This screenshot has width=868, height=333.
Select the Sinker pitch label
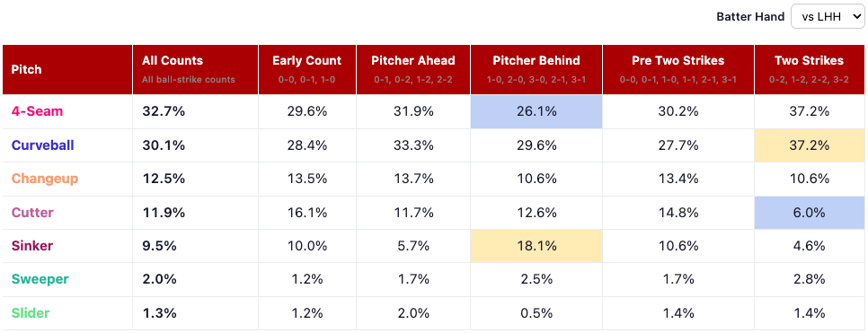click(x=32, y=246)
